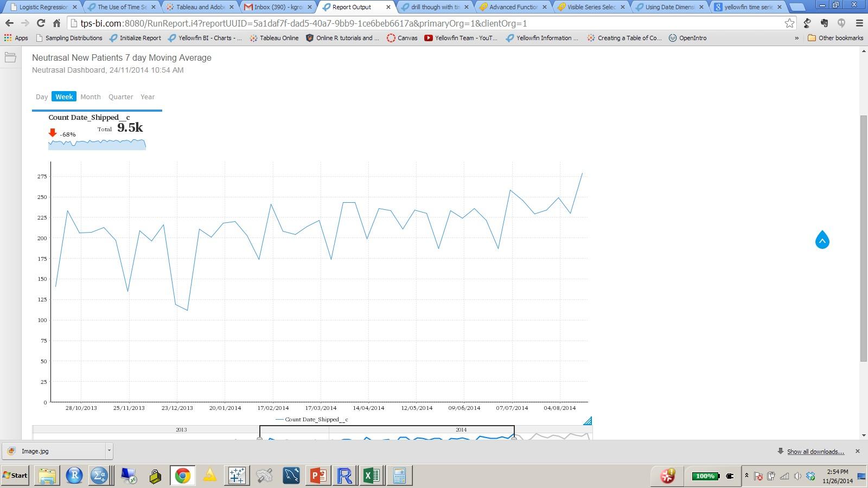868x488 pixels.
Task: Expand hidden bookmarks with chevron
Action: (x=796, y=38)
